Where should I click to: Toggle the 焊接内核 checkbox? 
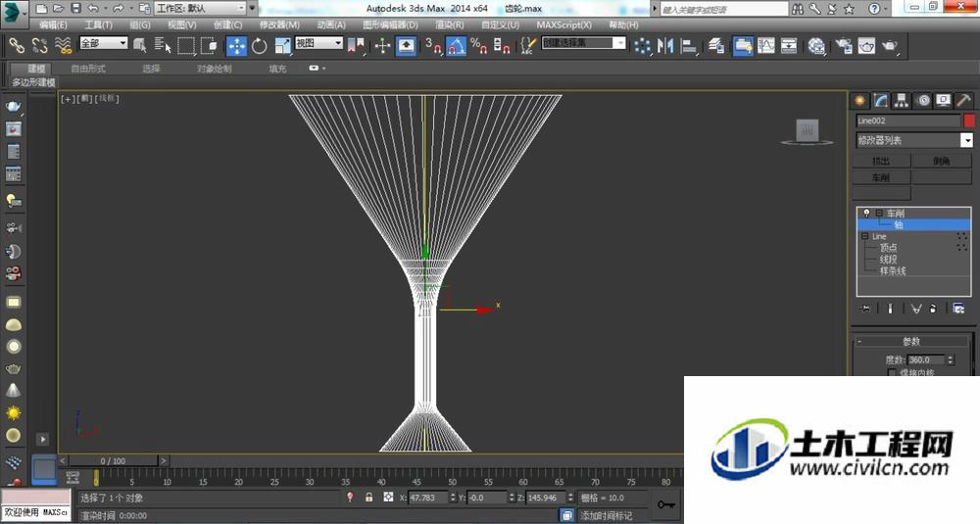(x=892, y=373)
